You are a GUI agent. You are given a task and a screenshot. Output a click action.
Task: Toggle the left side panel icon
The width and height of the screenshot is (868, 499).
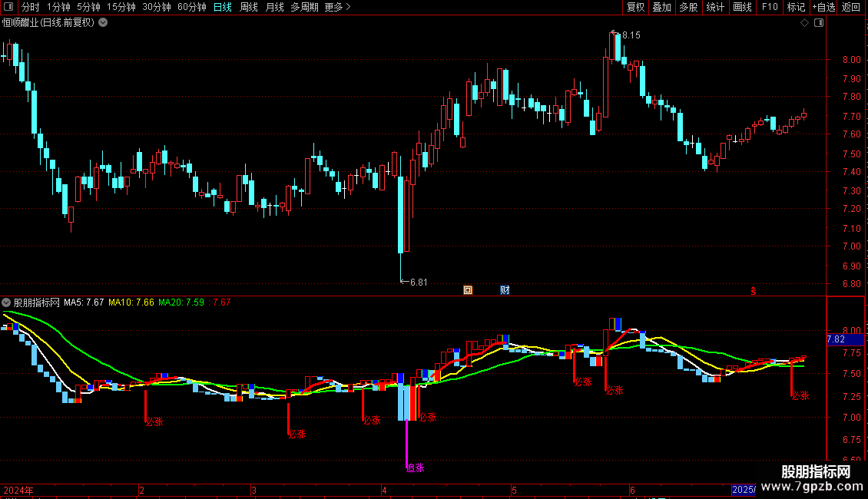pos(8,7)
